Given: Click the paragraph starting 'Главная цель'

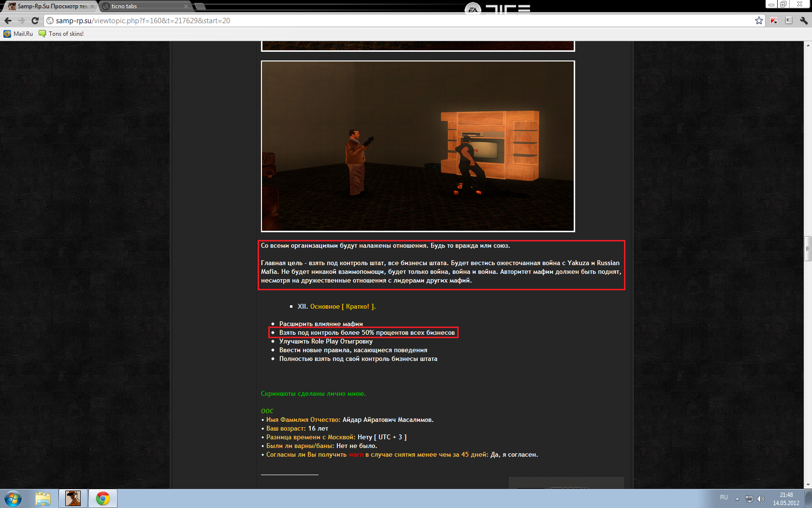Looking at the screenshot, I should coord(441,271).
